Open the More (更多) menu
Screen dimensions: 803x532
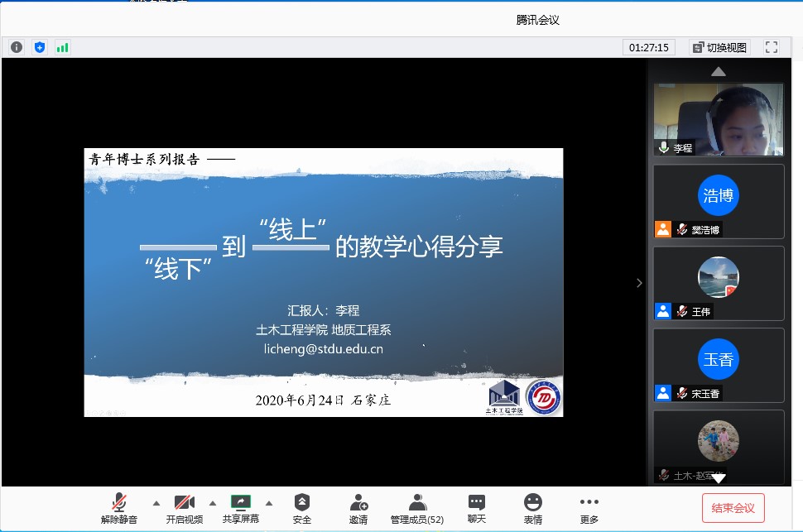[x=589, y=507]
